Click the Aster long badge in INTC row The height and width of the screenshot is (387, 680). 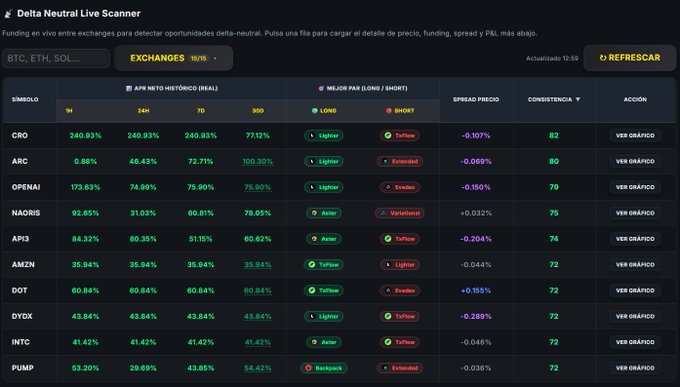[x=324, y=342]
